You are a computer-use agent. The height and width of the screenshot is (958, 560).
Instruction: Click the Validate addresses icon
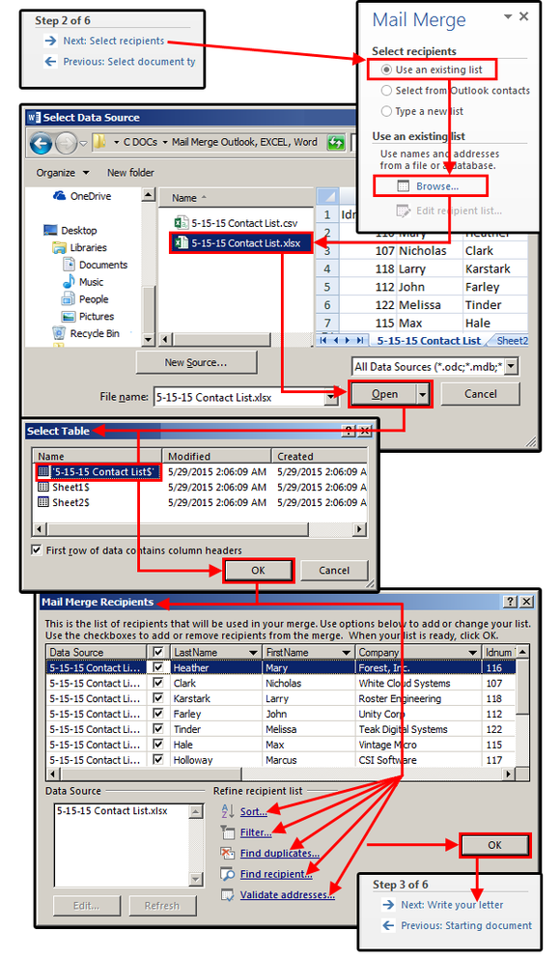[x=228, y=894]
